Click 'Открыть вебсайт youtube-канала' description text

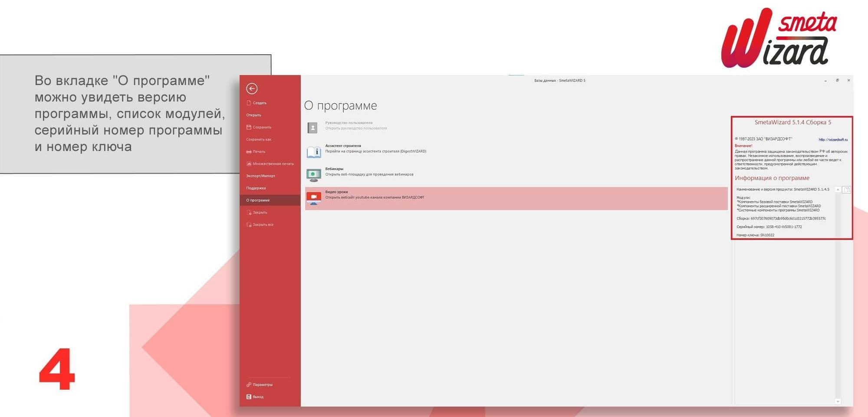coord(375,197)
